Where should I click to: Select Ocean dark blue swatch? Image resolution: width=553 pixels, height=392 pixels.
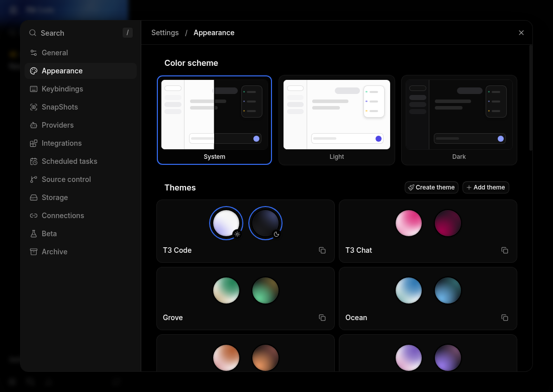pos(448,290)
